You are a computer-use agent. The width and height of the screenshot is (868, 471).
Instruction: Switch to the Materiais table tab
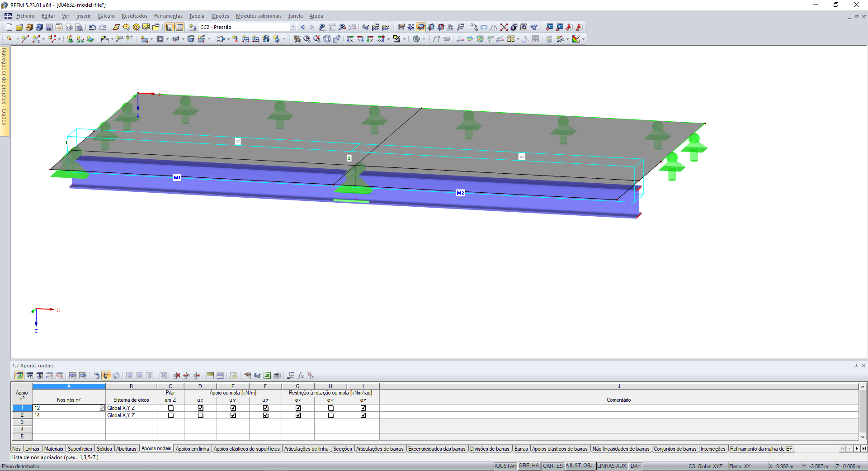pos(54,449)
